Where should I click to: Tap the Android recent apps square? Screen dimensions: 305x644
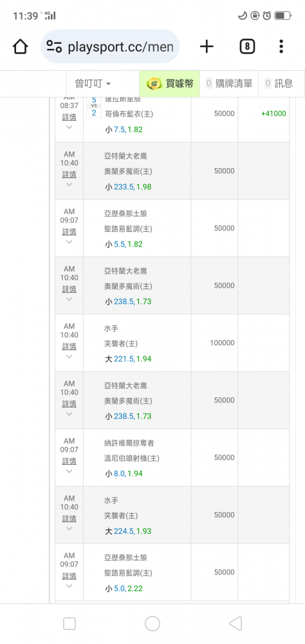click(x=69, y=623)
